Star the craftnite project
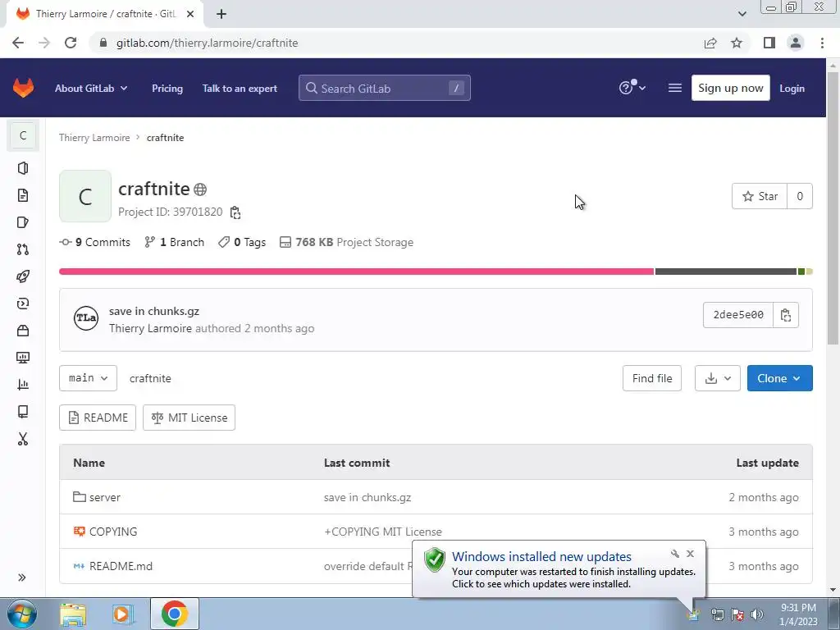The width and height of the screenshot is (840, 630). click(760, 196)
